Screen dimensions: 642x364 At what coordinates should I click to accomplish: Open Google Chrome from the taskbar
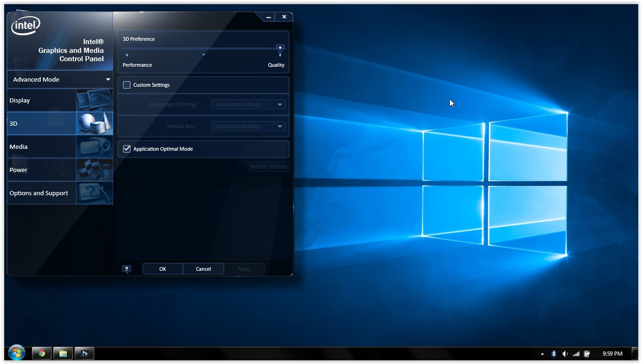[x=41, y=353]
